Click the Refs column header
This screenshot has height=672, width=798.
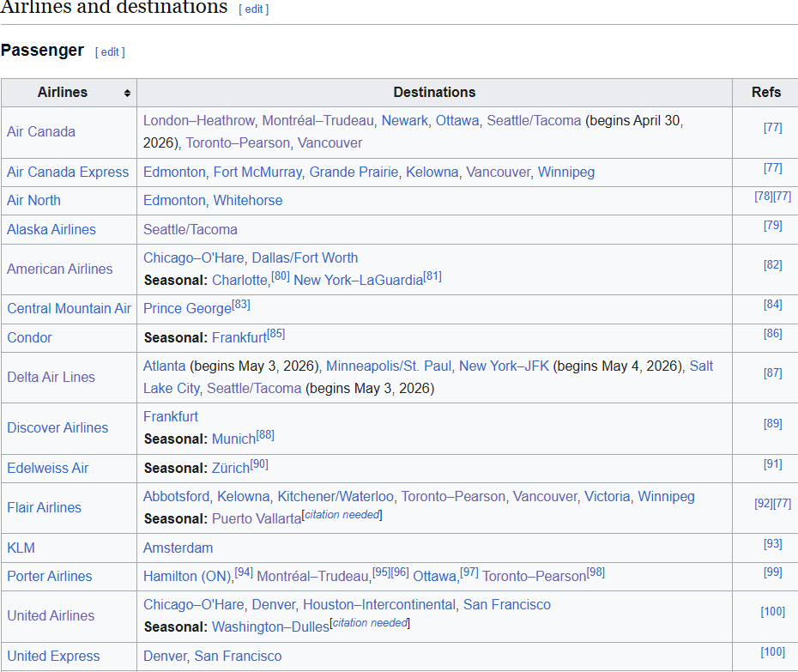[x=765, y=93]
